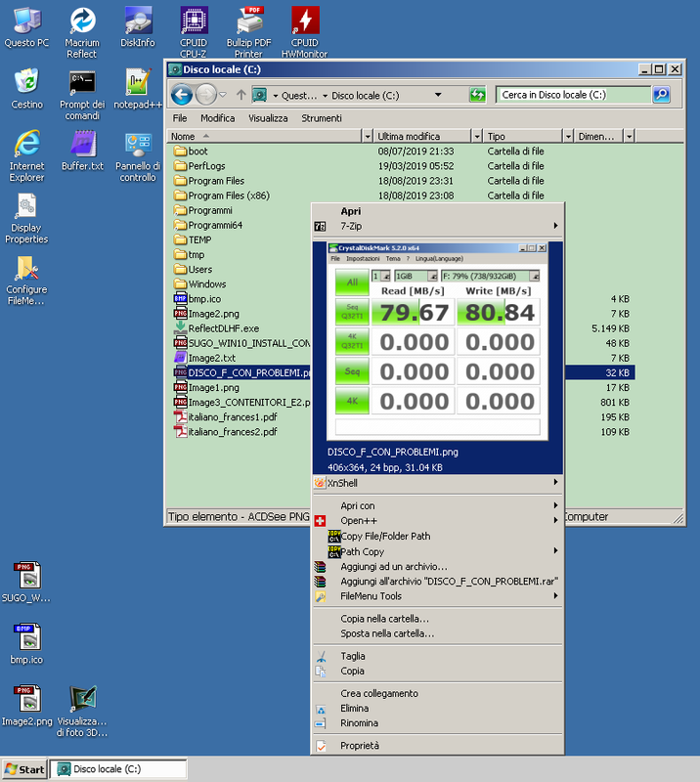The height and width of the screenshot is (782, 700).
Task: Open Configure FileMenu desktop icon
Action: 26,280
